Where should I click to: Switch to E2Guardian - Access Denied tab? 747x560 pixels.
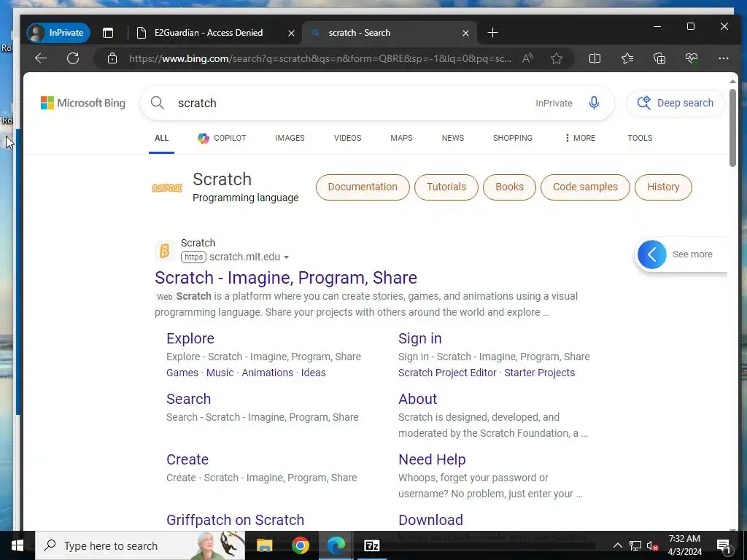point(209,33)
